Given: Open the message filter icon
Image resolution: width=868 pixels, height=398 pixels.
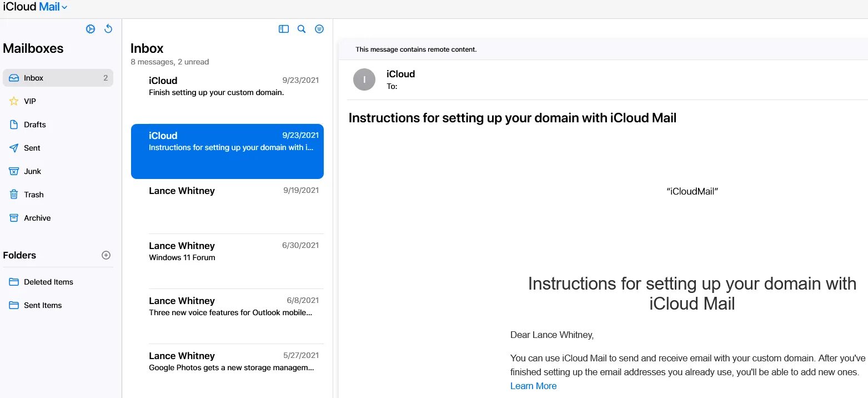Looking at the screenshot, I should click(x=319, y=29).
